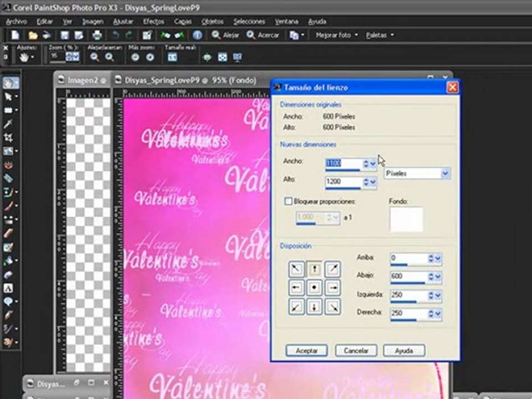
Task: Click the Fondo color swatch
Action: click(x=406, y=219)
